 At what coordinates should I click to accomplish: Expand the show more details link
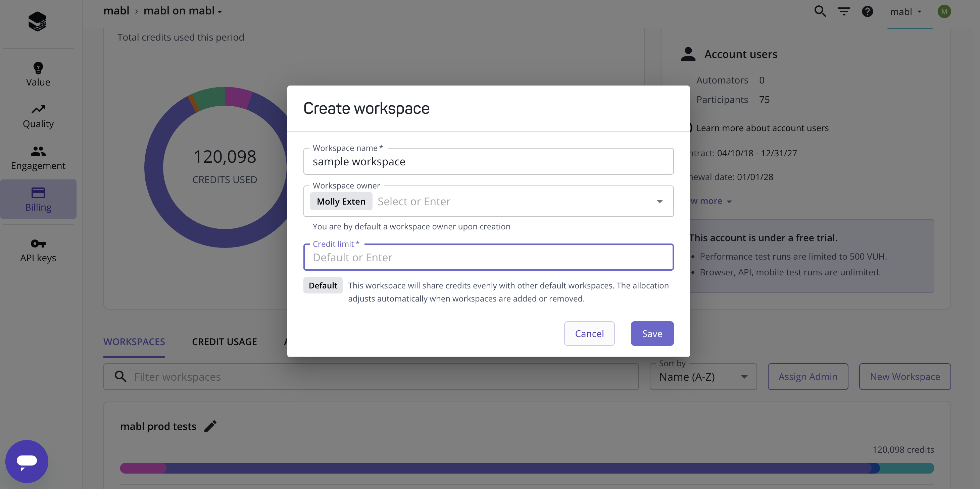(x=710, y=201)
